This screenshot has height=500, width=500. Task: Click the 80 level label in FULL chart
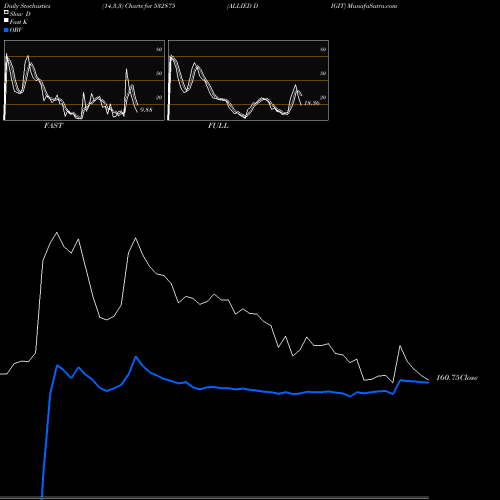tap(323, 49)
